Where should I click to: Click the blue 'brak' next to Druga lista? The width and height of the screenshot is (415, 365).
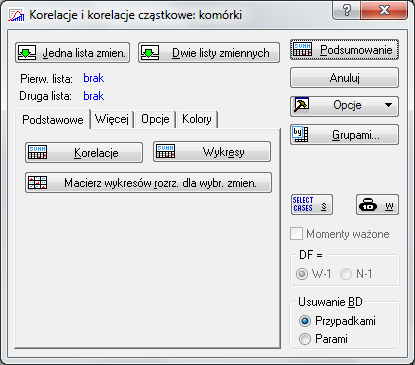tap(94, 96)
